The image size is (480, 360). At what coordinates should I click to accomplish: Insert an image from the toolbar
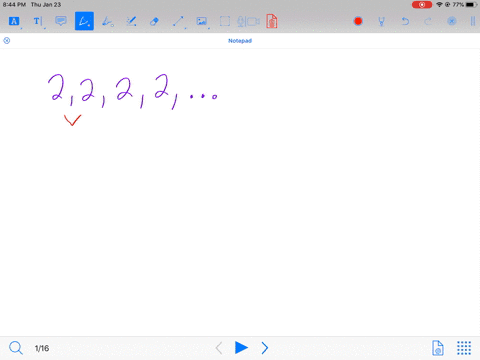click(202, 21)
